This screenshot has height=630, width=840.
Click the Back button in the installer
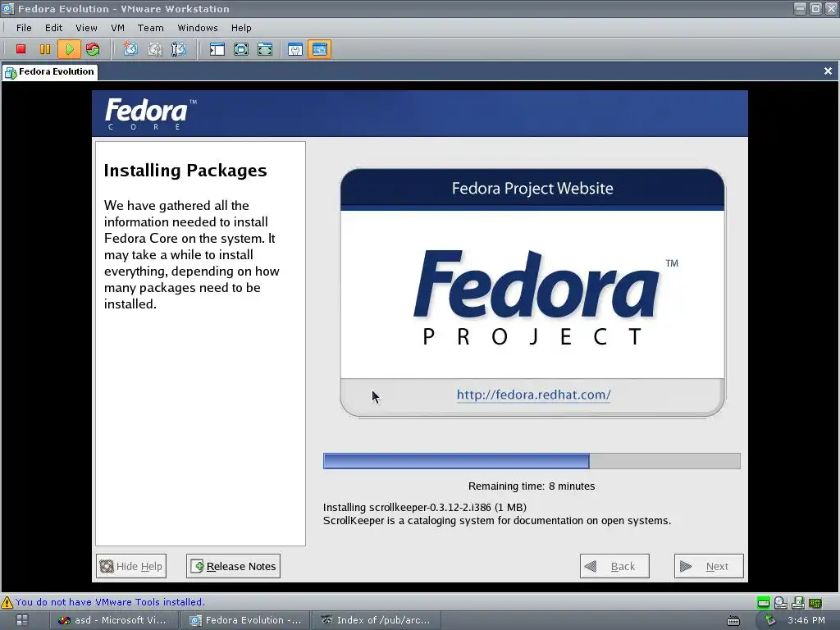614,566
